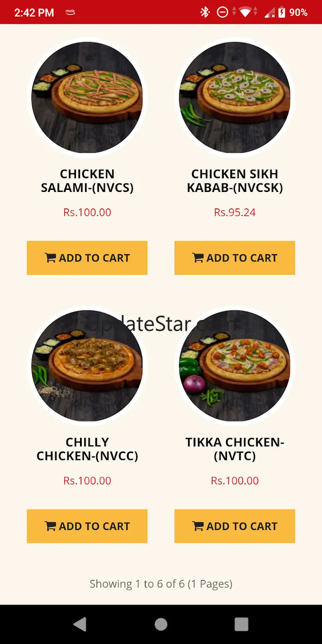
Task: Open the Chilly Chicken pizza image
Action: [87, 366]
